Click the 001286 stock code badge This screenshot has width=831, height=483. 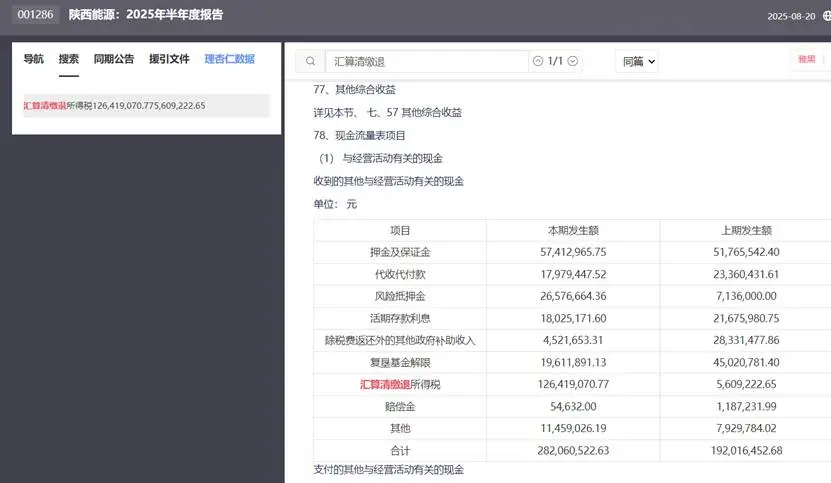click(36, 14)
